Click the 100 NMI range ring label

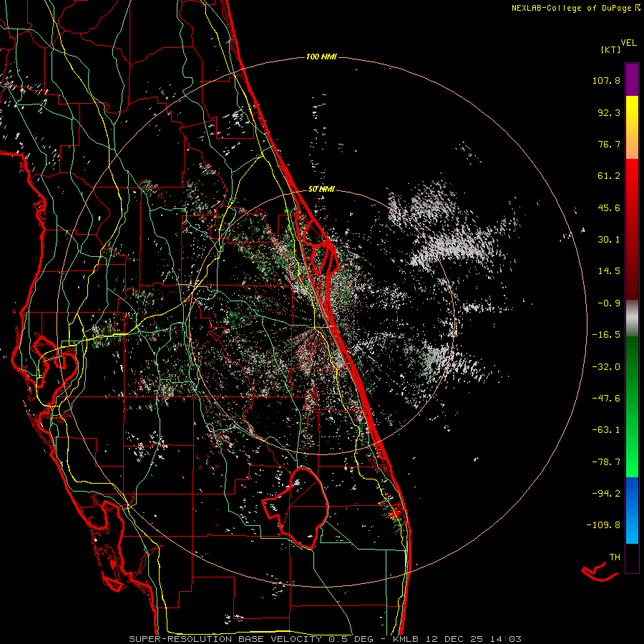click(x=321, y=57)
